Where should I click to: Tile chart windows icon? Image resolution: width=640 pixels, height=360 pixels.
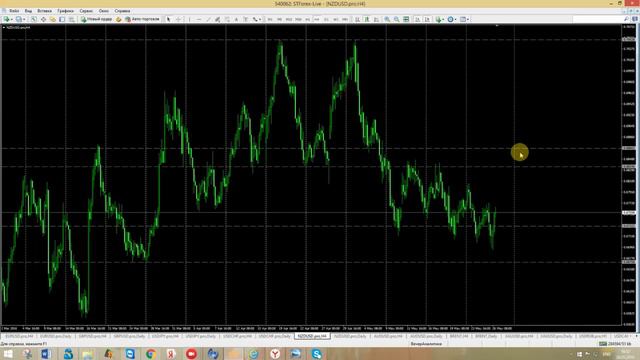pyautogui.click(x=406, y=19)
